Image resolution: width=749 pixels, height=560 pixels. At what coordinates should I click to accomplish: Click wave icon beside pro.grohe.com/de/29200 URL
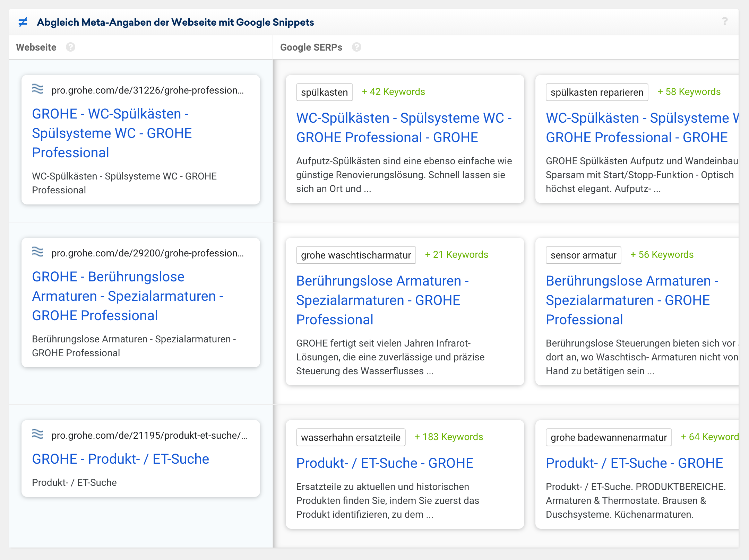[37, 252]
